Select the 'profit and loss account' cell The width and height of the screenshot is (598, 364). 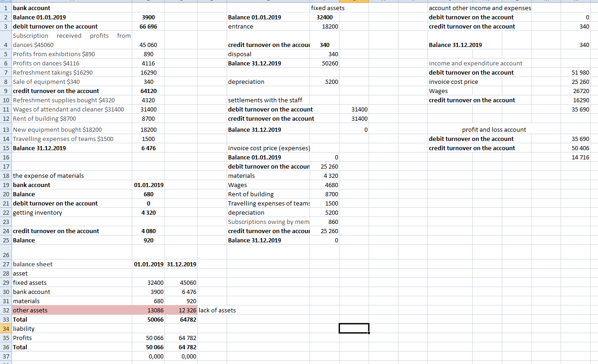pyautogui.click(x=494, y=129)
